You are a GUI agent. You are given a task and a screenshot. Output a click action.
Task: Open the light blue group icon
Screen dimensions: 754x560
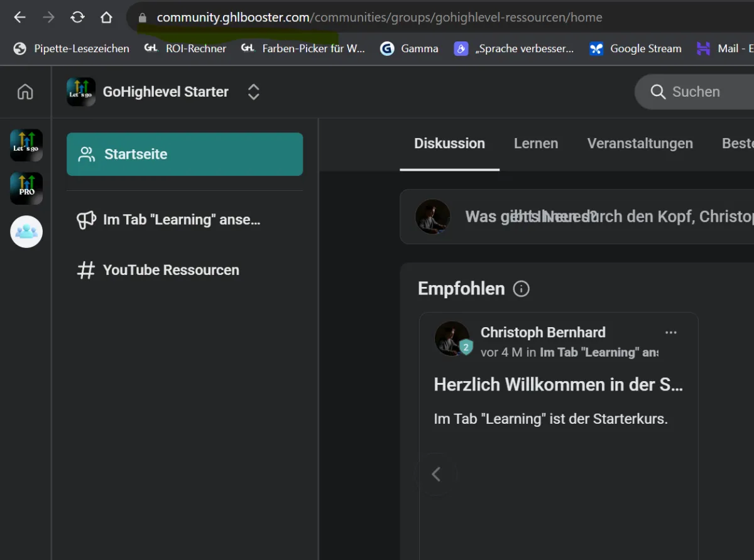(26, 232)
